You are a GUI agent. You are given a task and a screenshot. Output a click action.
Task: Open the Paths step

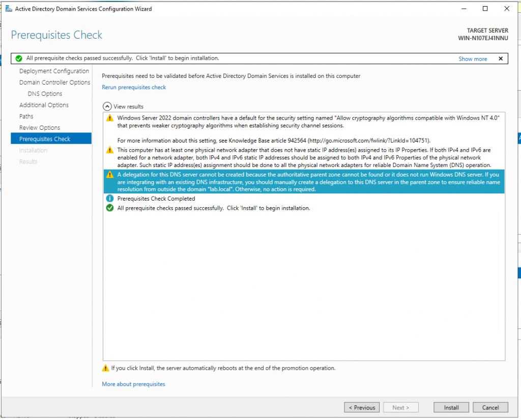pos(26,117)
